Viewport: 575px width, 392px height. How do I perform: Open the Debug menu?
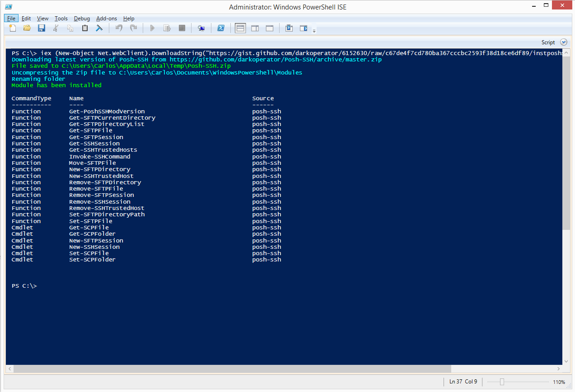pos(82,19)
